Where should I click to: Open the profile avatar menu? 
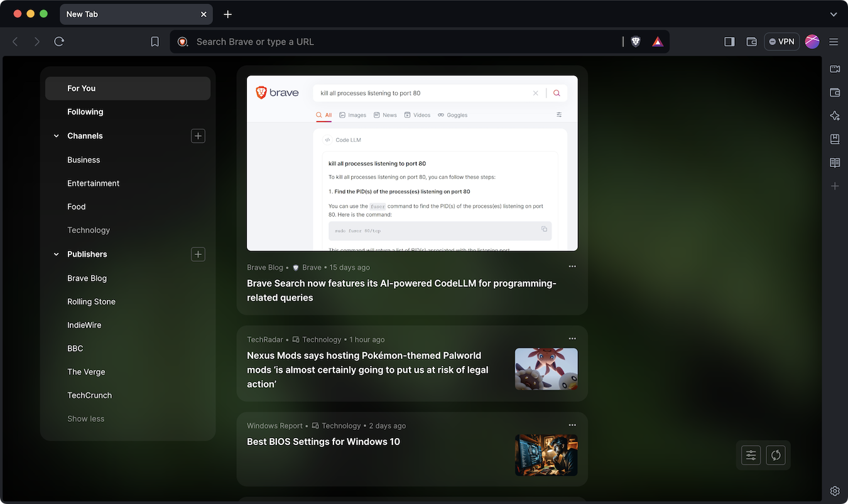pos(812,41)
